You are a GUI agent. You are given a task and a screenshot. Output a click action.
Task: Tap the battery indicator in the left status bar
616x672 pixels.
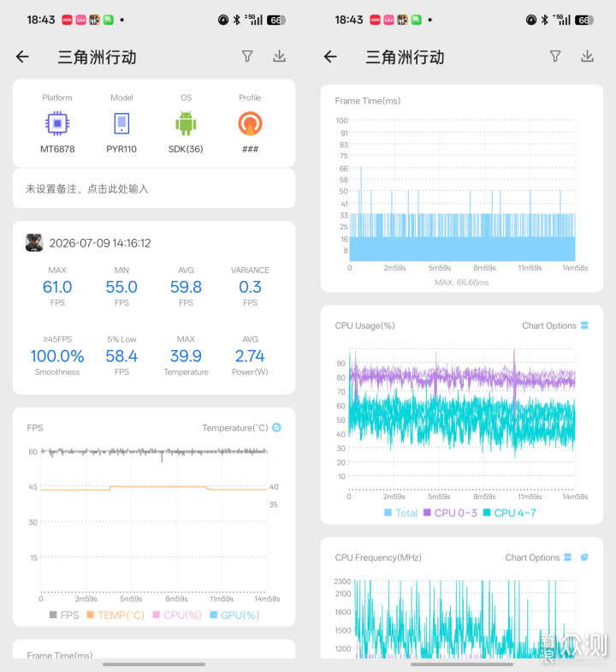tap(276, 20)
